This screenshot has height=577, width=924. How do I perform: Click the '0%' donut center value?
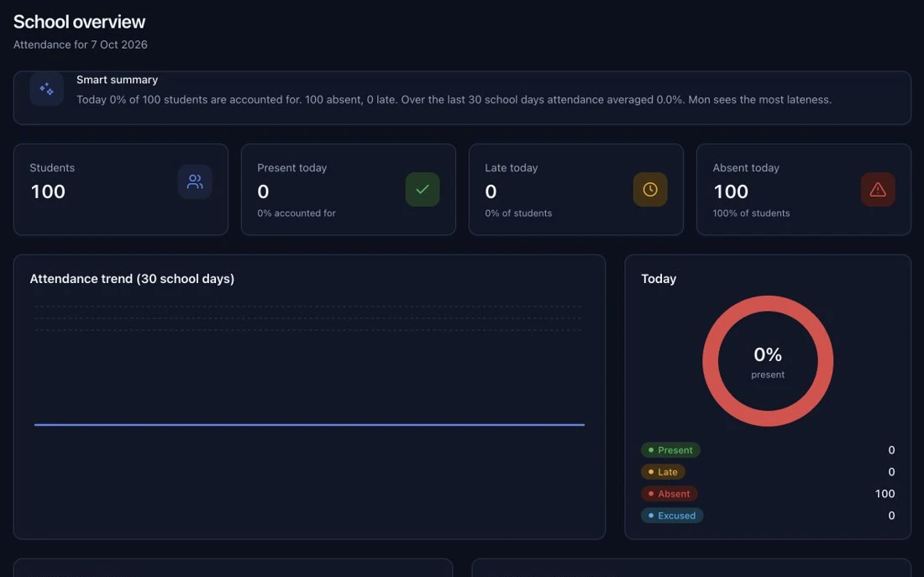coord(768,354)
